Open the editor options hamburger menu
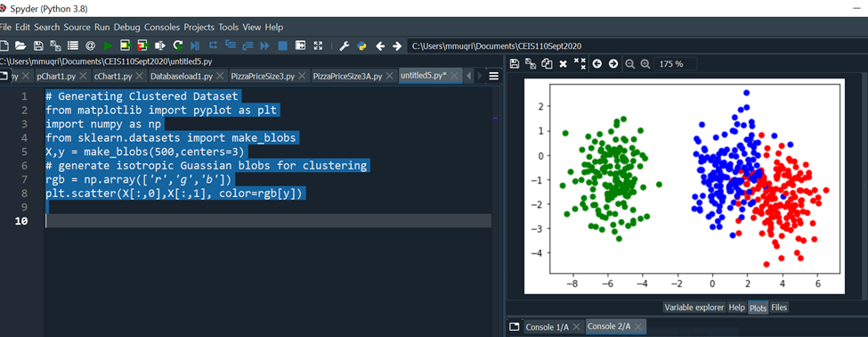 (494, 76)
